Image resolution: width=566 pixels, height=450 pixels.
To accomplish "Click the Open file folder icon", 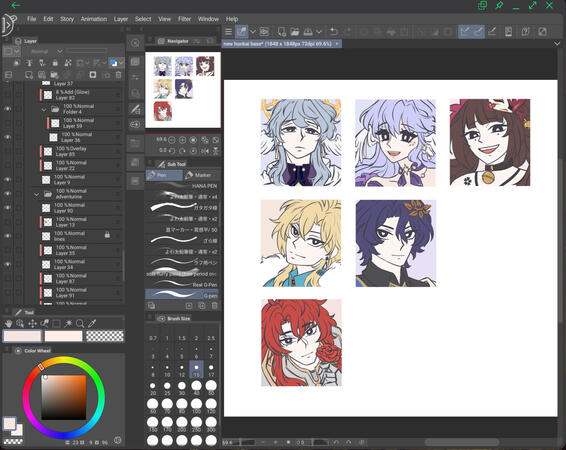I will (x=295, y=32).
